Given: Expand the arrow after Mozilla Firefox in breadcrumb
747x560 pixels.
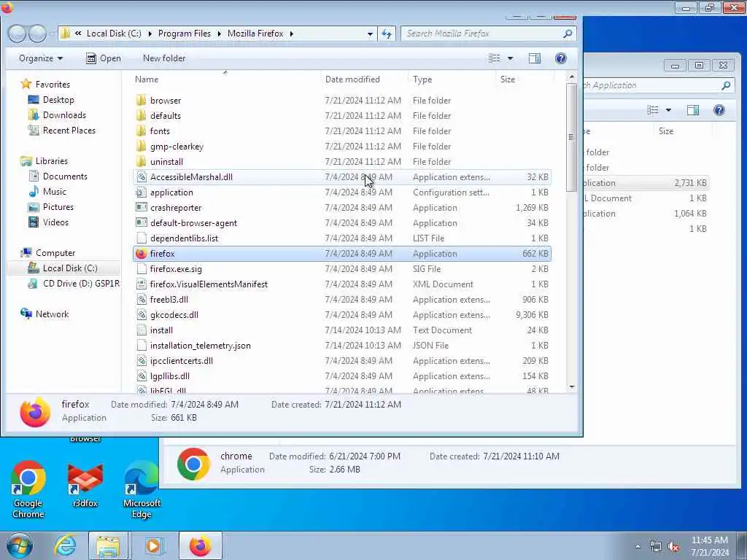Looking at the screenshot, I should 292,34.
